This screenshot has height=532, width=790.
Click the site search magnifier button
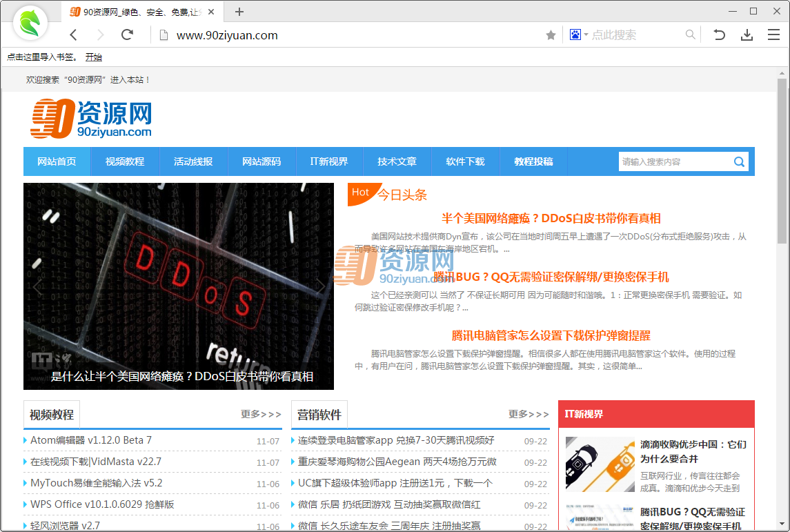739,161
